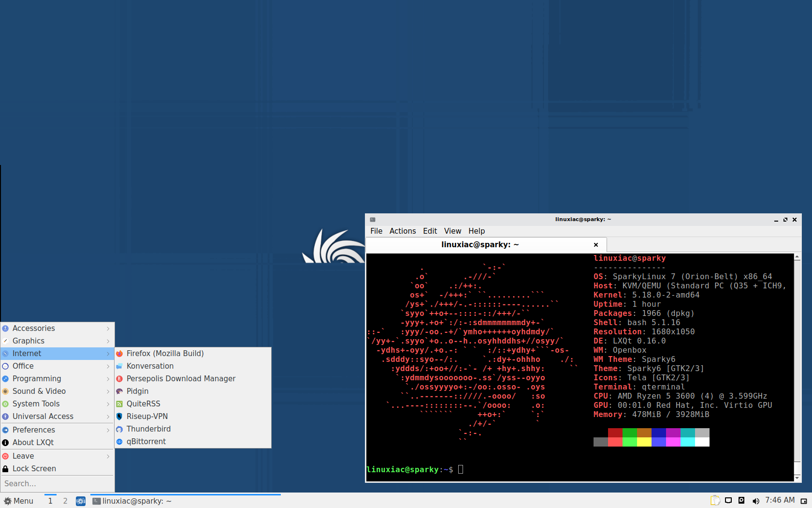Viewport: 812px width, 508px height.
Task: Click the Search field in menu
Action: [58, 484]
